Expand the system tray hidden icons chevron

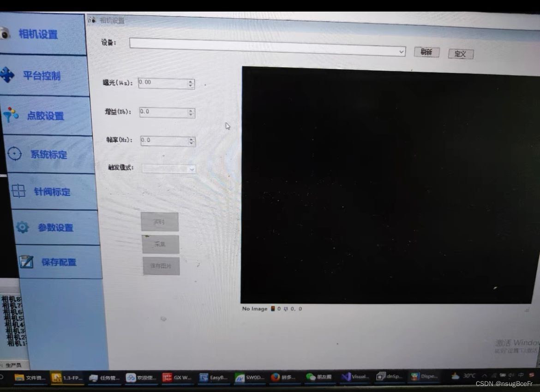tap(485, 375)
